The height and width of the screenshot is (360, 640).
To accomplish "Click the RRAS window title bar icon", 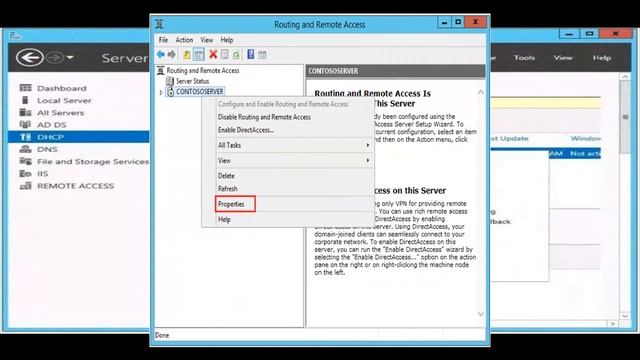I will pyautogui.click(x=159, y=24).
